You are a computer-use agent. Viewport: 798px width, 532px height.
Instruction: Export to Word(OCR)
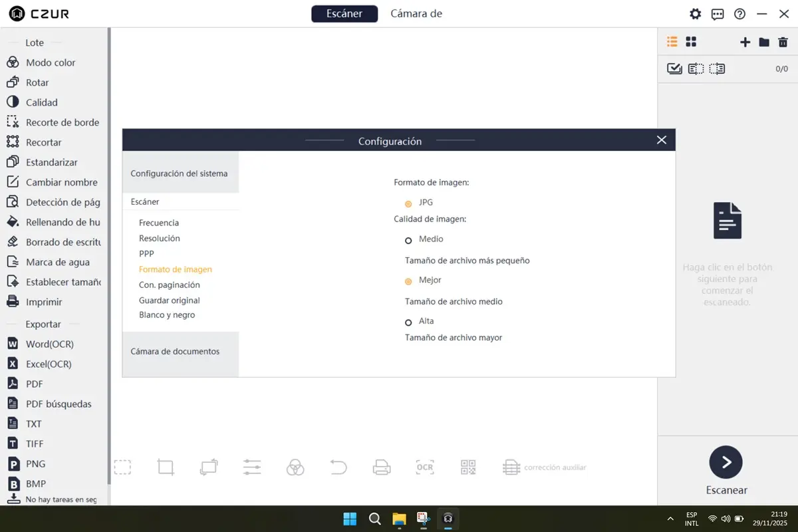pyautogui.click(x=49, y=344)
